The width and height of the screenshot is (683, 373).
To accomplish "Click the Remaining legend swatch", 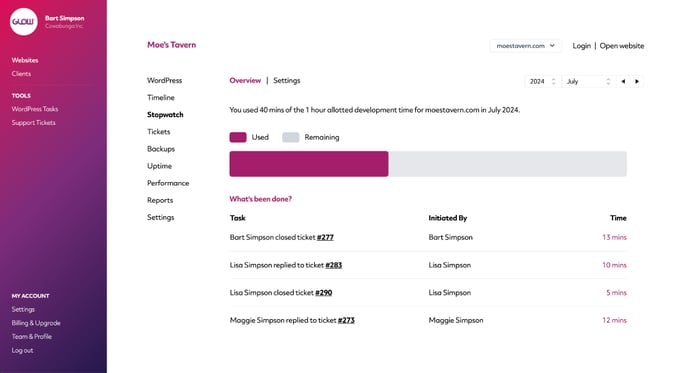I will (291, 137).
